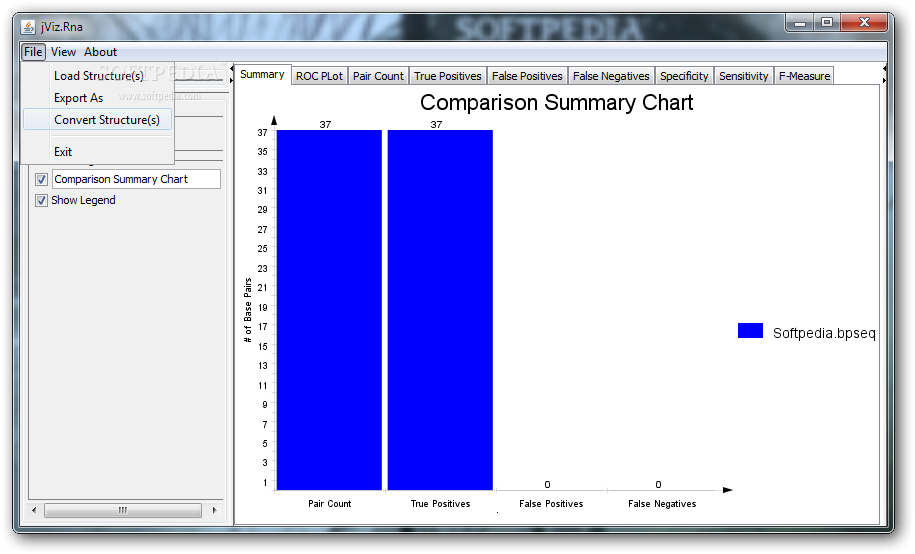The height and width of the screenshot is (554, 915).
Task: Switch to the ROC PLot tab
Action: [319, 76]
